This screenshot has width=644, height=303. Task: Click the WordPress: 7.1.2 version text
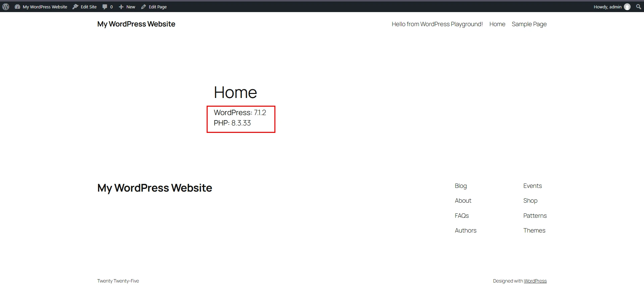[240, 112]
